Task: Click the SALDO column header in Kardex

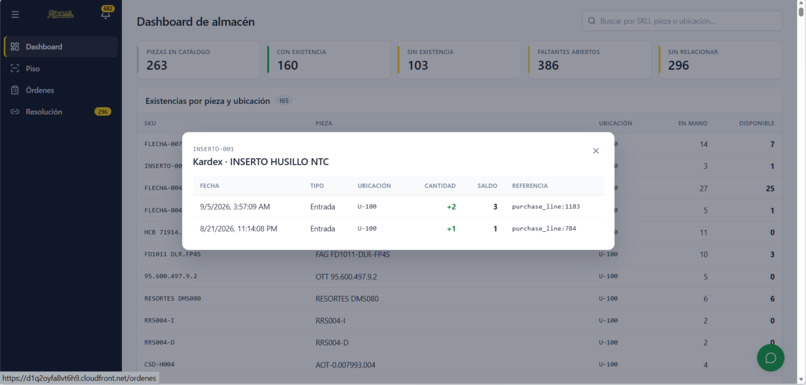Action: pos(487,186)
